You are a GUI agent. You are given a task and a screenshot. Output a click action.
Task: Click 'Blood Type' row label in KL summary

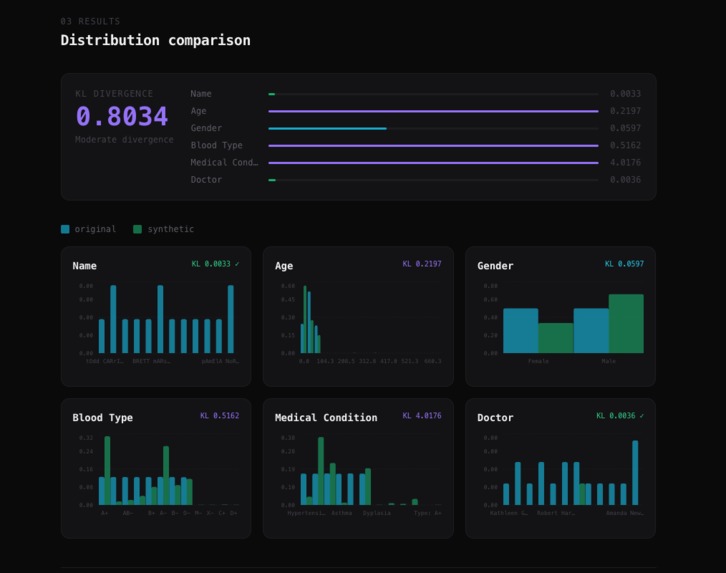click(x=216, y=145)
